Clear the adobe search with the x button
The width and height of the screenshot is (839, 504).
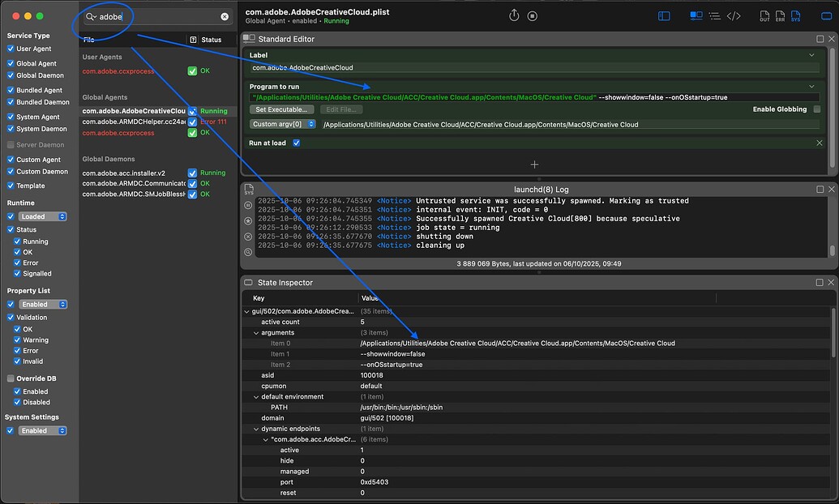coord(225,16)
